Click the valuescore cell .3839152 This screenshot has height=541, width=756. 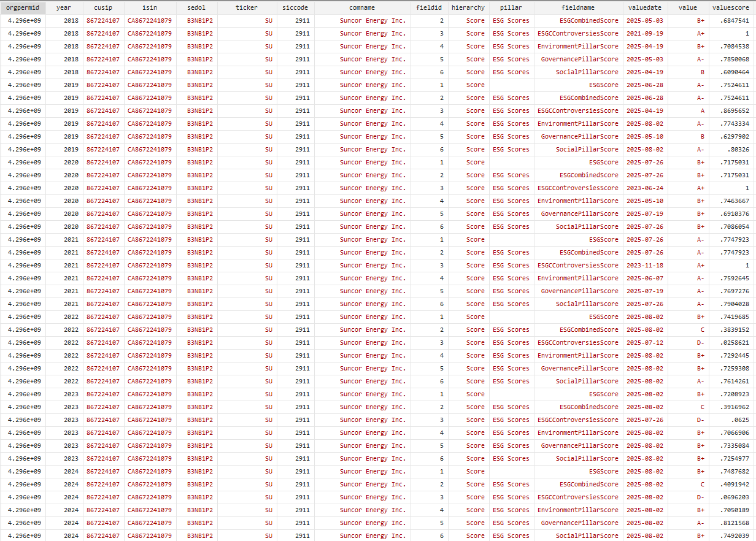tap(730, 330)
